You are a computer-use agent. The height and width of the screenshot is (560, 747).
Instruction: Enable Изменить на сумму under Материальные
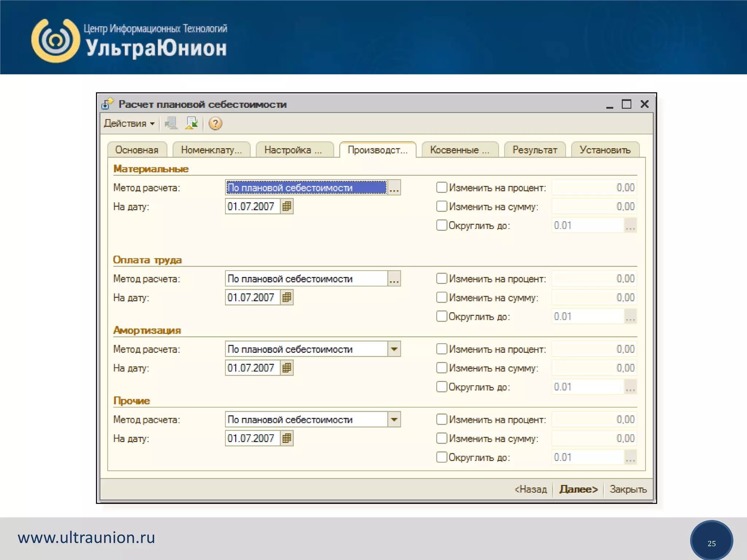tap(441, 206)
